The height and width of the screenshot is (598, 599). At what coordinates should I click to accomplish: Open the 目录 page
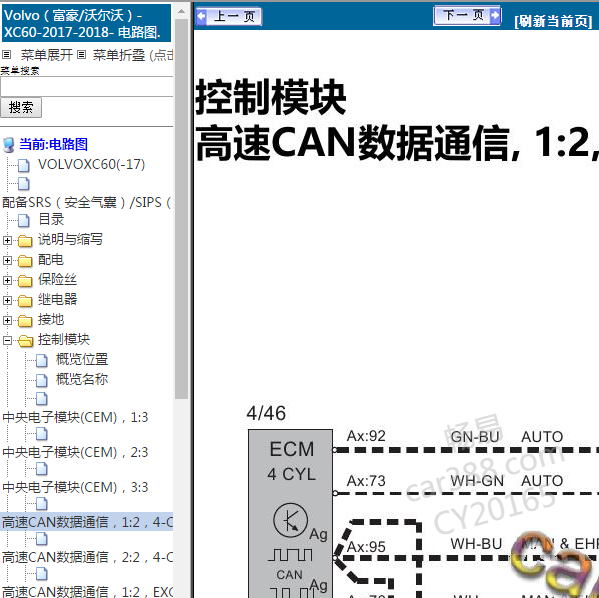point(51,219)
